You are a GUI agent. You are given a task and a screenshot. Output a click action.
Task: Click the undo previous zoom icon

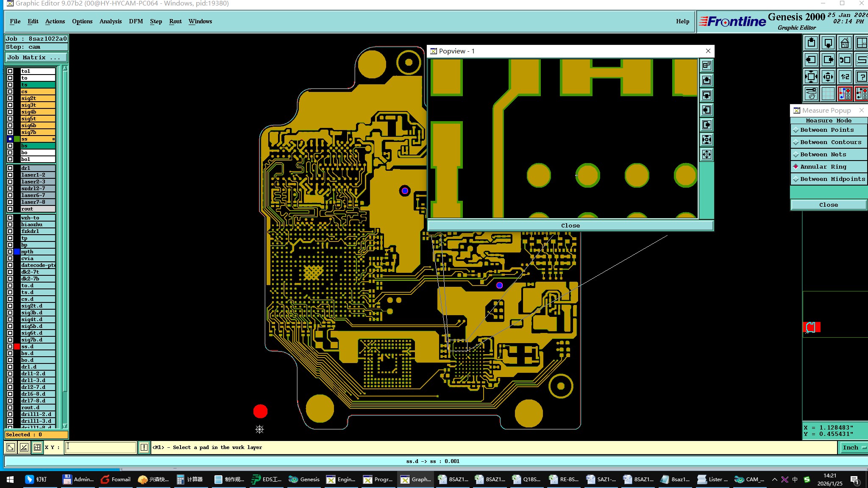click(845, 60)
